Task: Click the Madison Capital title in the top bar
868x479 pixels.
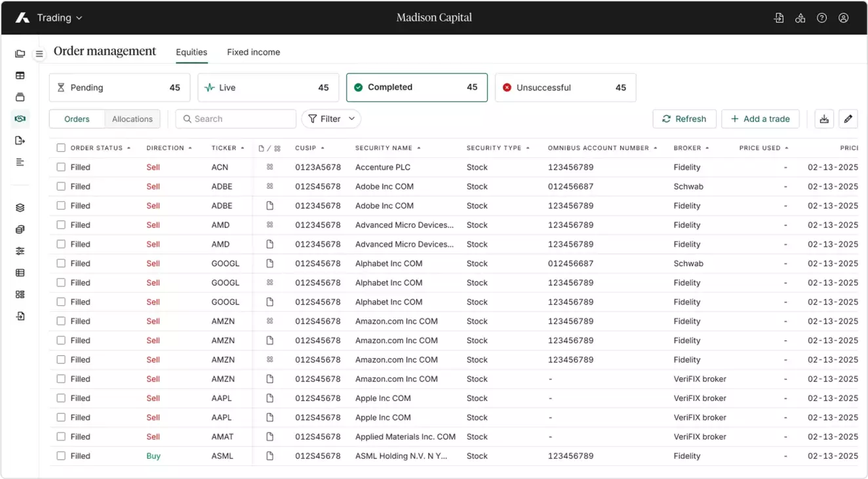Action: 434,18
